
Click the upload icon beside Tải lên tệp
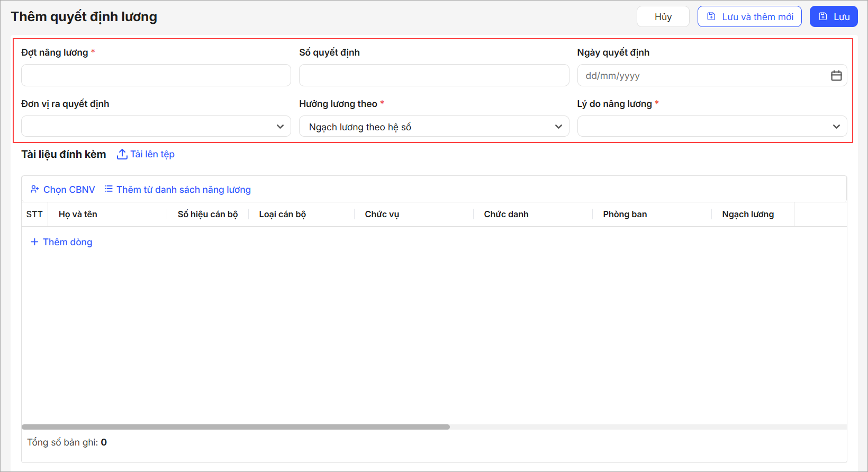click(122, 154)
